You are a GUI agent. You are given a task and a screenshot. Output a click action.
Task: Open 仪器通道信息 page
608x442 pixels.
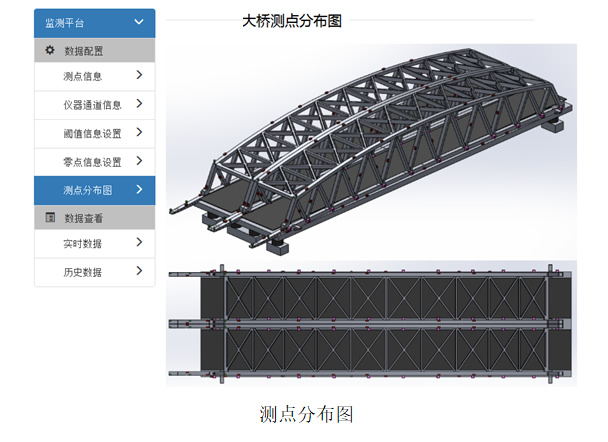(95, 105)
